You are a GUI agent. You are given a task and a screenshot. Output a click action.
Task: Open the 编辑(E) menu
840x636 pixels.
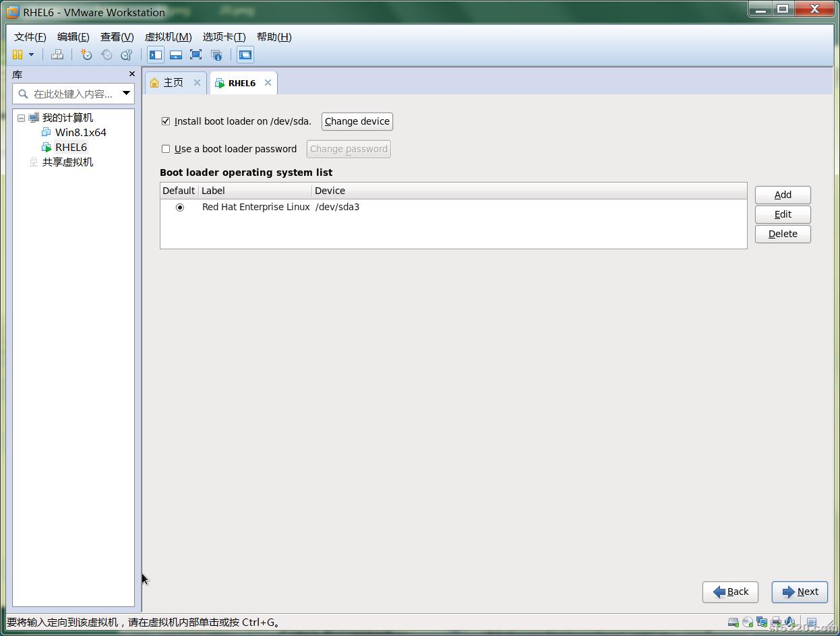pyautogui.click(x=73, y=37)
